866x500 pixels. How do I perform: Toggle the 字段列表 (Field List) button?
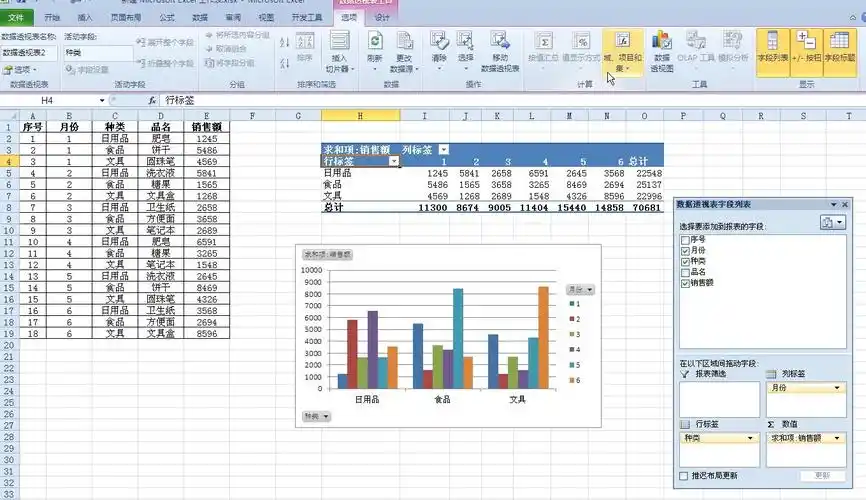pos(773,53)
